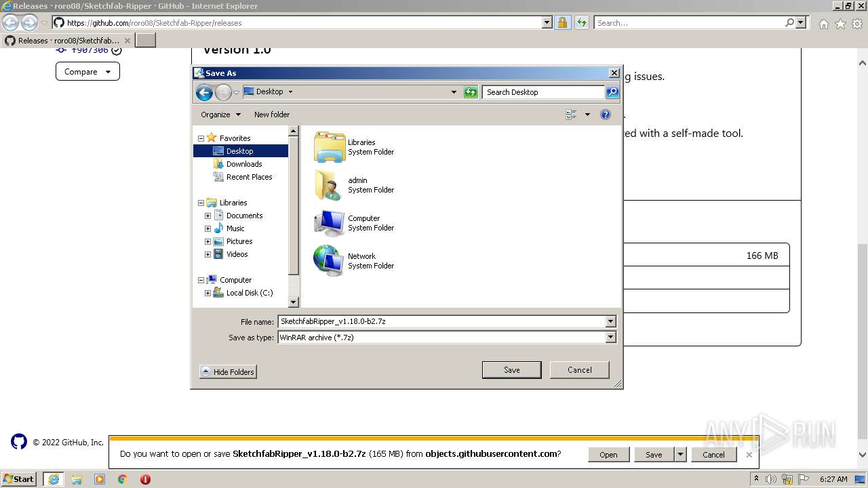Viewport: 868px width, 488px height.
Task: Select Pictures library in tree
Action: click(239, 241)
